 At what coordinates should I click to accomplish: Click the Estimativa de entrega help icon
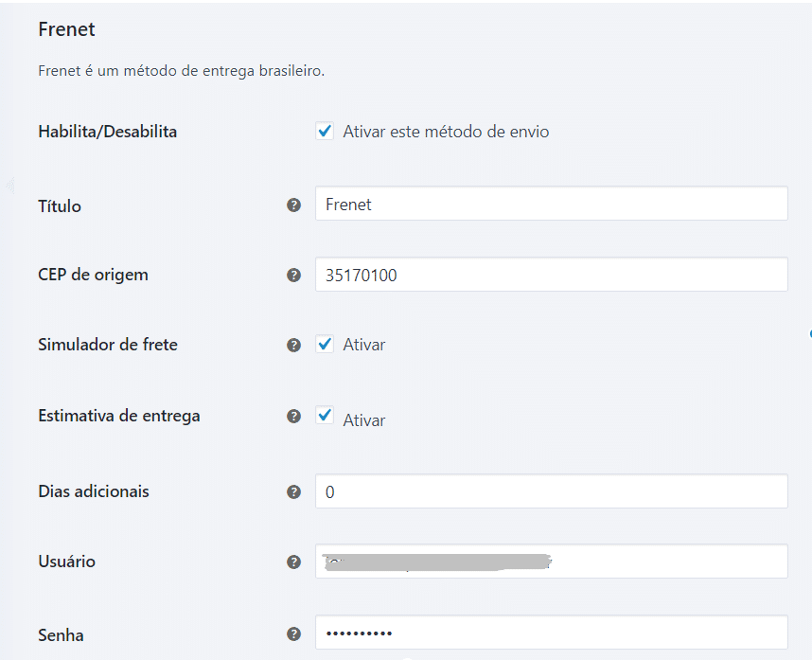293,416
